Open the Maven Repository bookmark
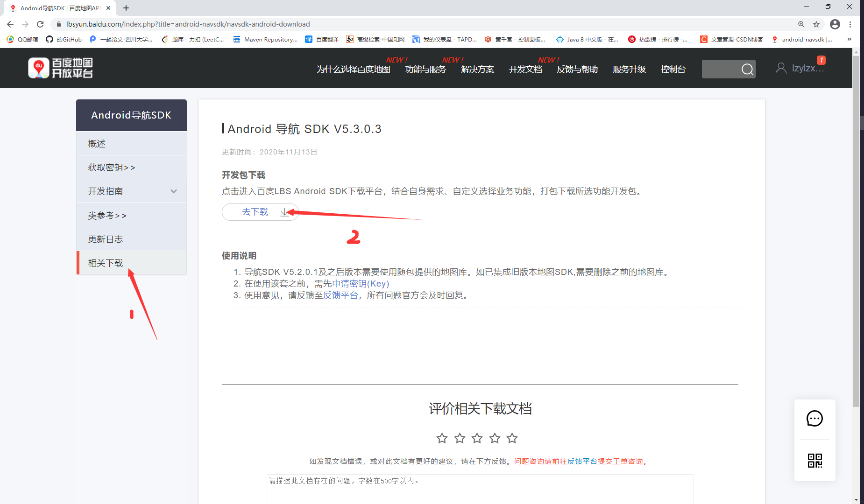The width and height of the screenshot is (864, 504). (265, 39)
